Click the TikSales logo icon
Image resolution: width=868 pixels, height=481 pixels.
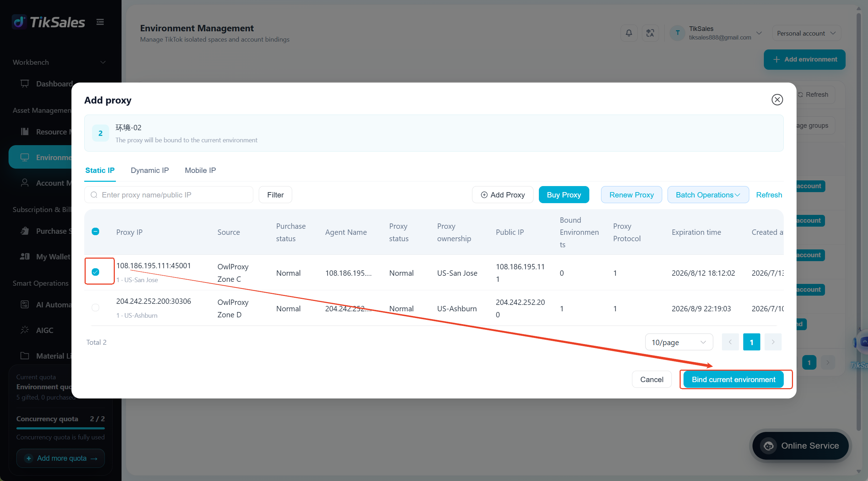point(19,22)
